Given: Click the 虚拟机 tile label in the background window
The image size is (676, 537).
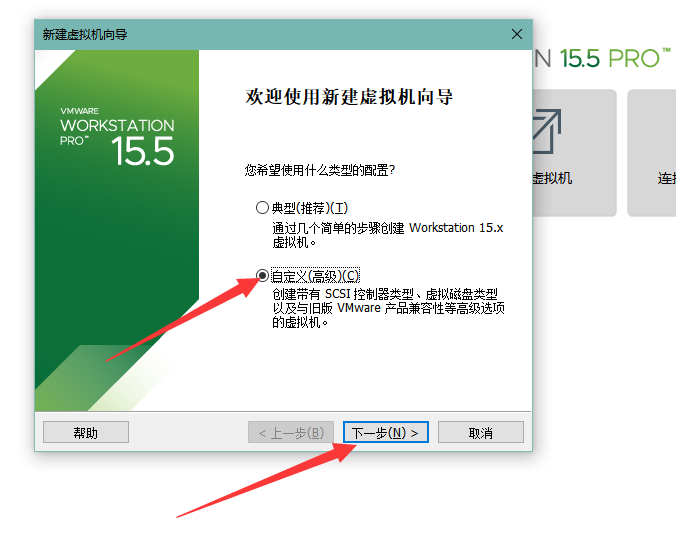Looking at the screenshot, I should 552,178.
